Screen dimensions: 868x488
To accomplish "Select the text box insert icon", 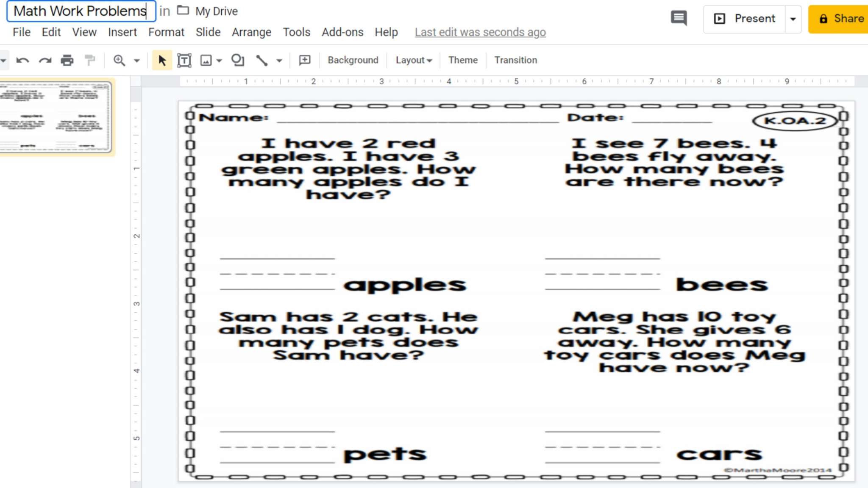I will (x=184, y=60).
